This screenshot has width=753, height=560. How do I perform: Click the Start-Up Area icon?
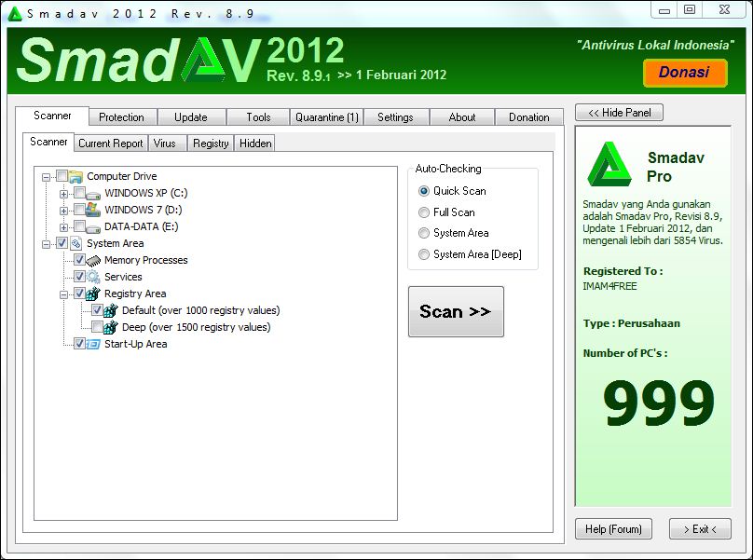93,345
